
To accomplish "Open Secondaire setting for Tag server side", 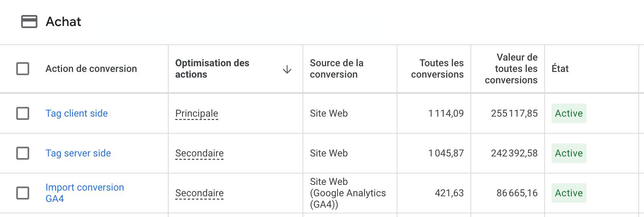I will [200, 154].
